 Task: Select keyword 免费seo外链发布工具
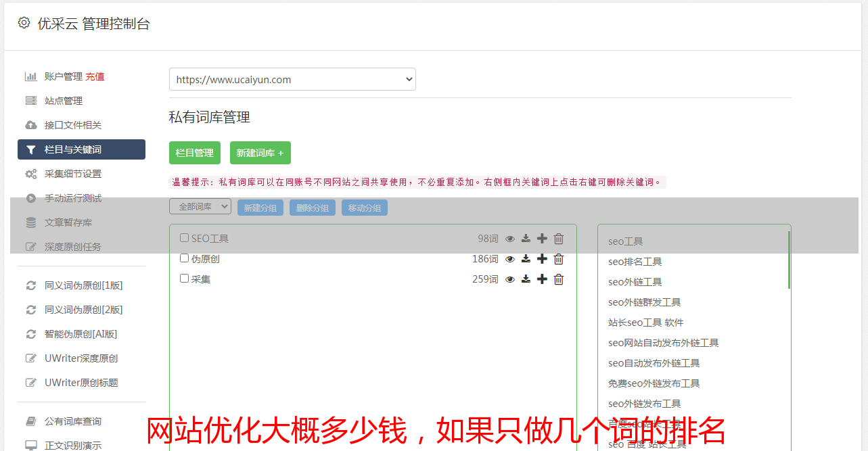654,383
